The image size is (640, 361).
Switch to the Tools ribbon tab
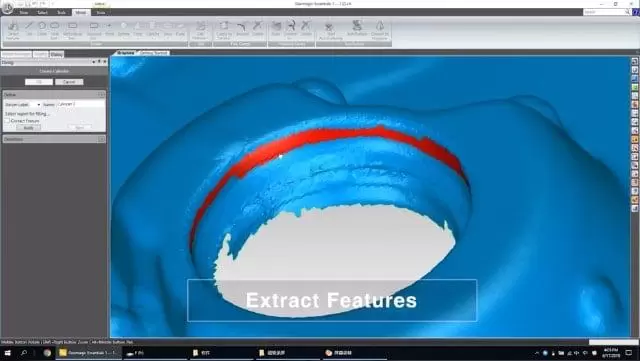pyautogui.click(x=61, y=12)
